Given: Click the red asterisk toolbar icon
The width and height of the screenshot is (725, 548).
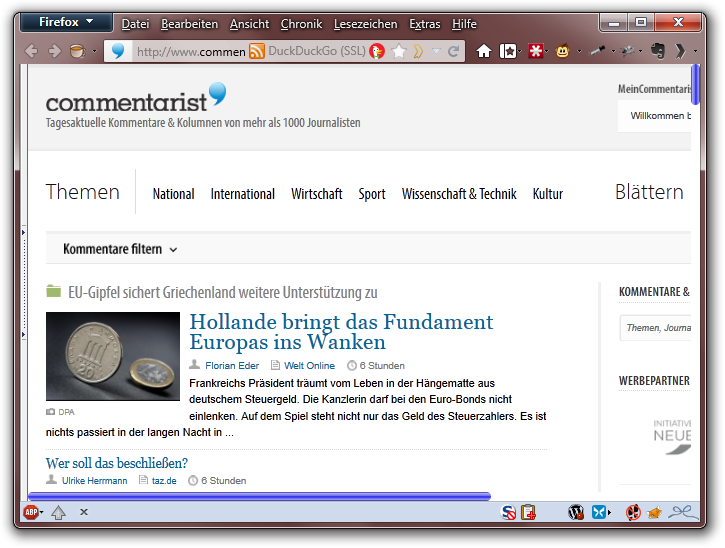Looking at the screenshot, I should pos(536,51).
